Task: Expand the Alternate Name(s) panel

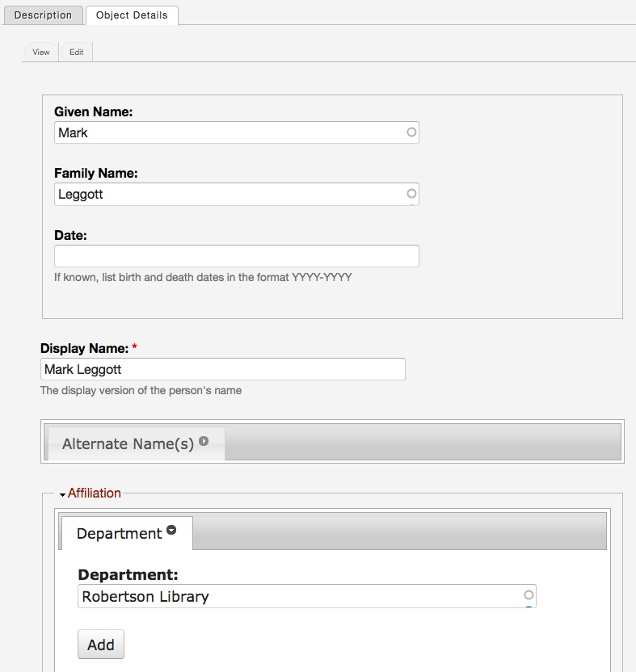Action: pyautogui.click(x=128, y=443)
